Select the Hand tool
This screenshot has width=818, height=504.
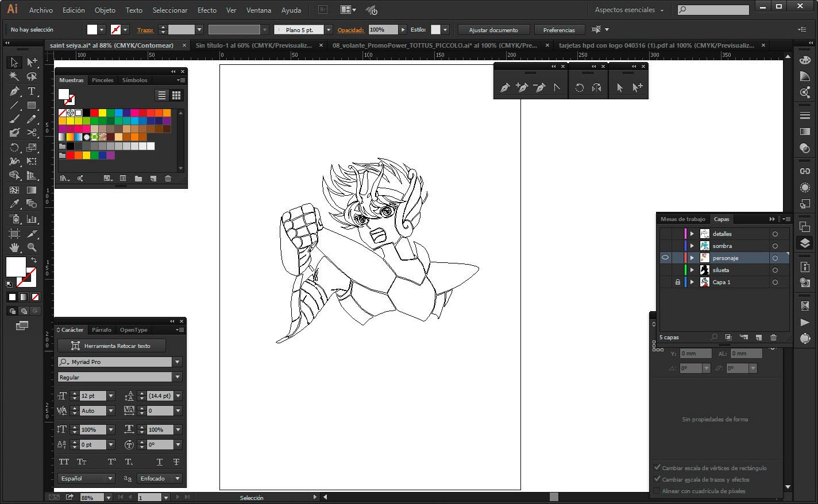pos(14,247)
